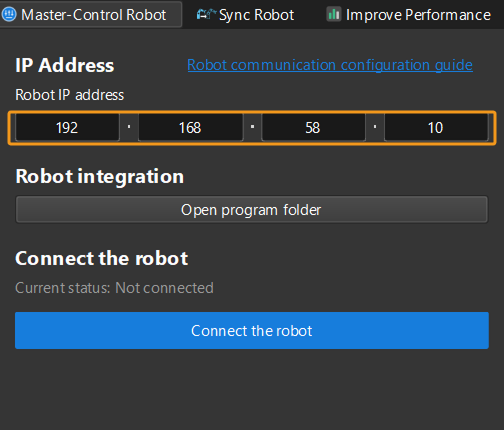Screen dimensions: 504x430
Task: Click the Sync Robot arm icon
Action: [206, 15]
